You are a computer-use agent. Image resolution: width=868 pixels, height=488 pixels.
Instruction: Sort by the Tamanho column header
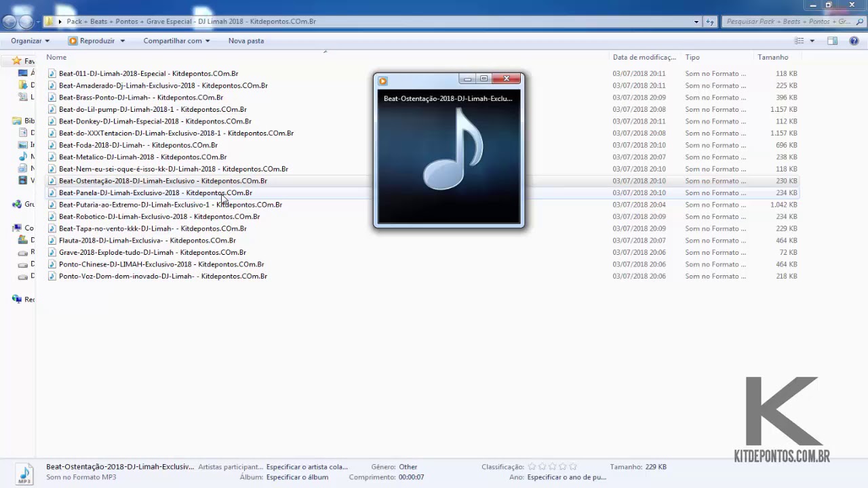[x=773, y=58]
